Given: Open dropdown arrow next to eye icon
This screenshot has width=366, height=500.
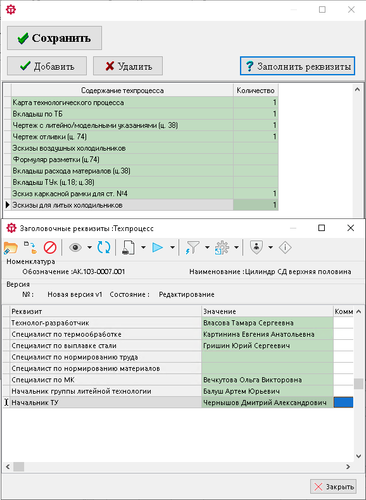Looking at the screenshot, I should [89, 248].
